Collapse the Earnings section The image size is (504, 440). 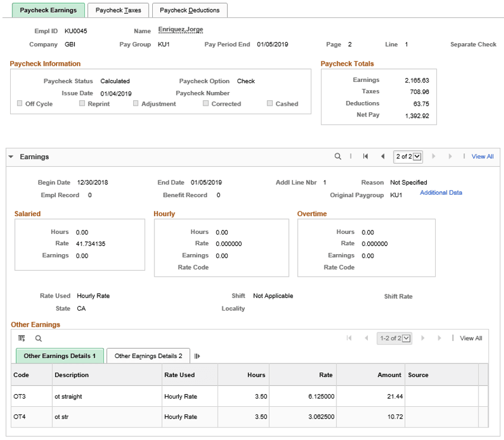click(x=11, y=156)
